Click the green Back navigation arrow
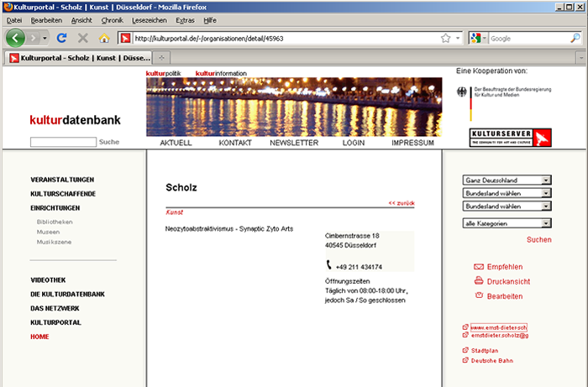This screenshot has height=387, width=588. coord(17,39)
